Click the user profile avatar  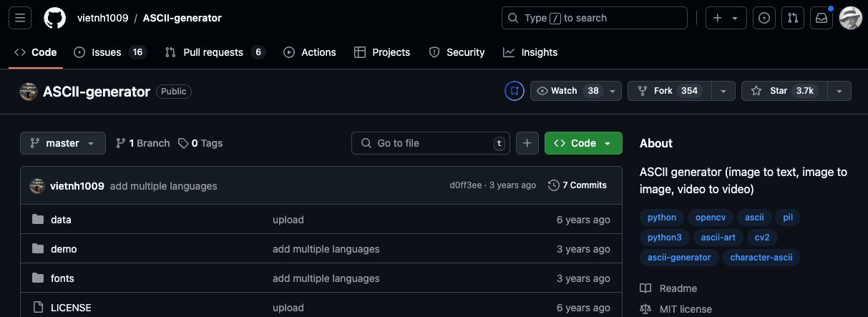click(850, 18)
